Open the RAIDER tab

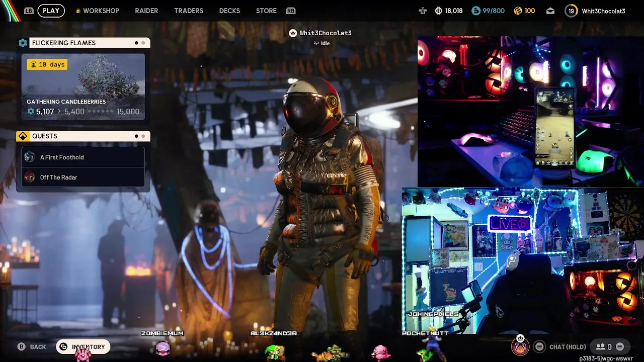point(146,11)
